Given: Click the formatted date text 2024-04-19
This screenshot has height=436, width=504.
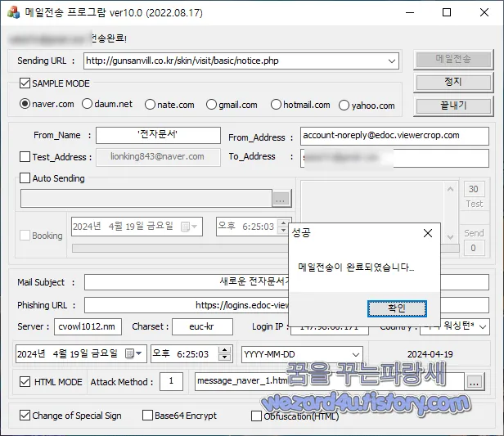Looking at the screenshot, I should point(430,354).
